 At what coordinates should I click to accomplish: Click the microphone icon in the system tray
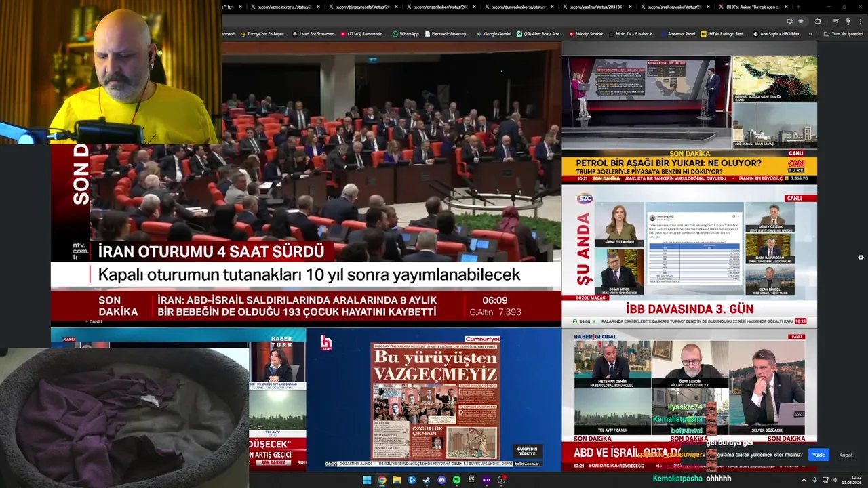(x=814, y=480)
